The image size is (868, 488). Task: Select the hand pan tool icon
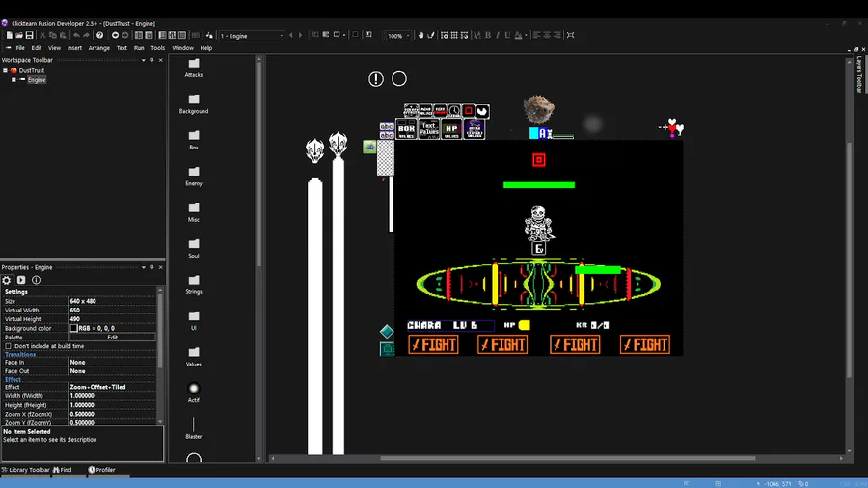420,35
